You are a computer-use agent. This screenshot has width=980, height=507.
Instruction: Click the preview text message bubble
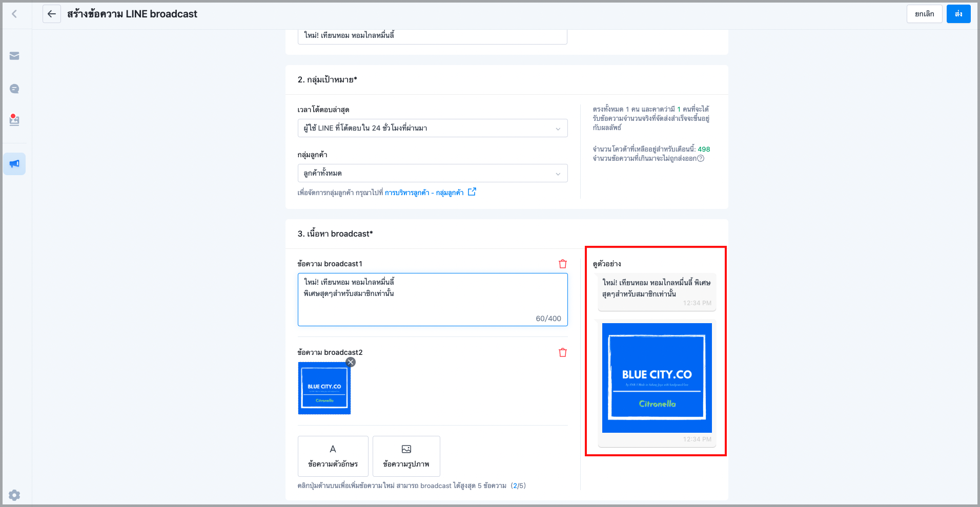(x=657, y=291)
